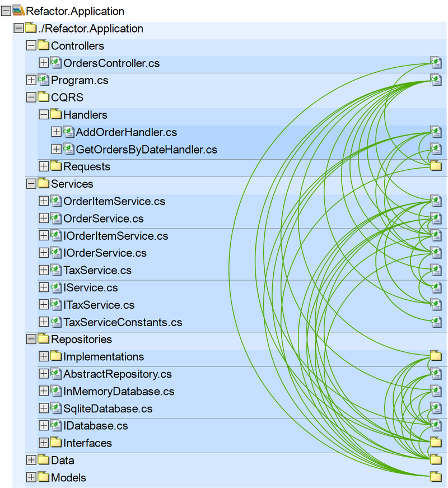
Task: Expand AddOrderHandler.cs node
Action: point(55,132)
